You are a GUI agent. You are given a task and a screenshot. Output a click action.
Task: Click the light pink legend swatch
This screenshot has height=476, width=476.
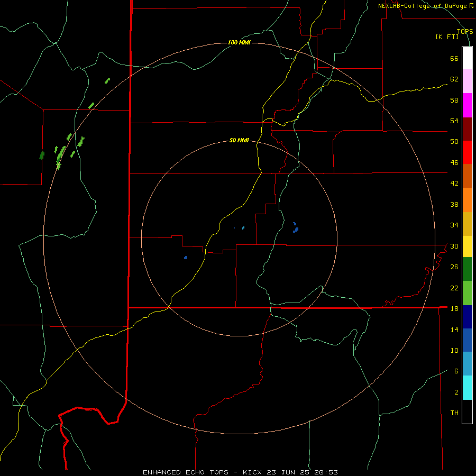point(467,81)
